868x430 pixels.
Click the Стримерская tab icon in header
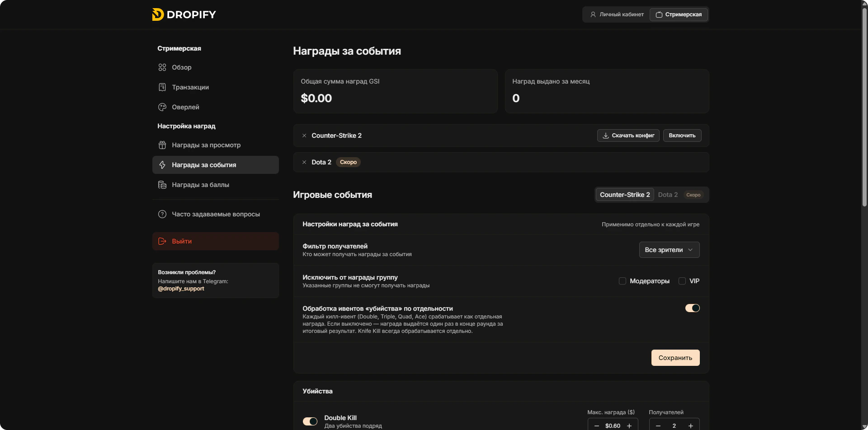click(x=659, y=14)
